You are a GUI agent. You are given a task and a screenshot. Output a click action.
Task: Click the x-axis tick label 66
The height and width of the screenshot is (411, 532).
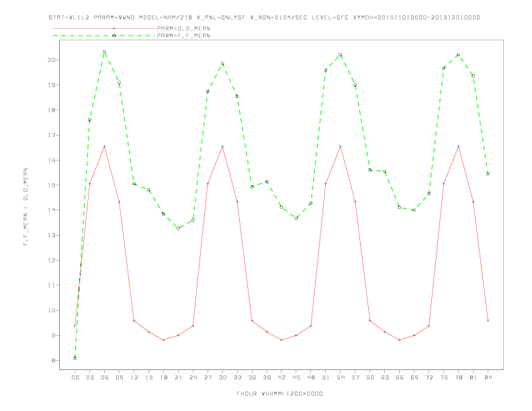[x=400, y=377]
